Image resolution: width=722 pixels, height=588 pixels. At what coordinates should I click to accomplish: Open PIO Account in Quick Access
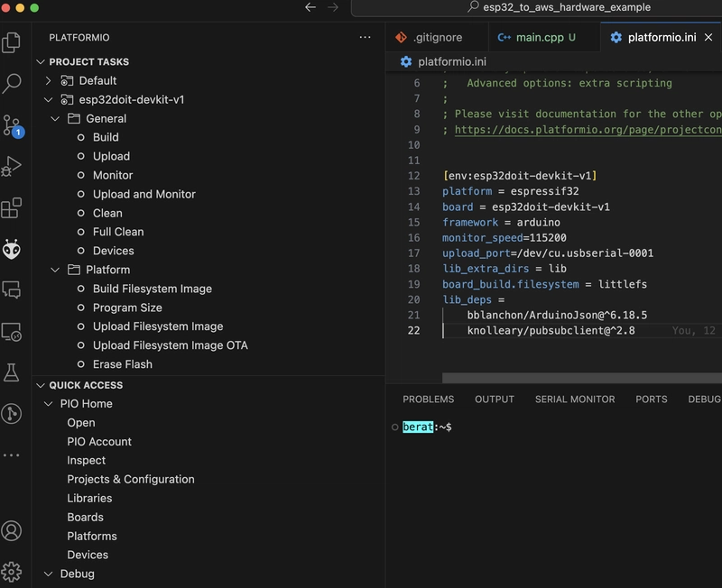pos(99,441)
